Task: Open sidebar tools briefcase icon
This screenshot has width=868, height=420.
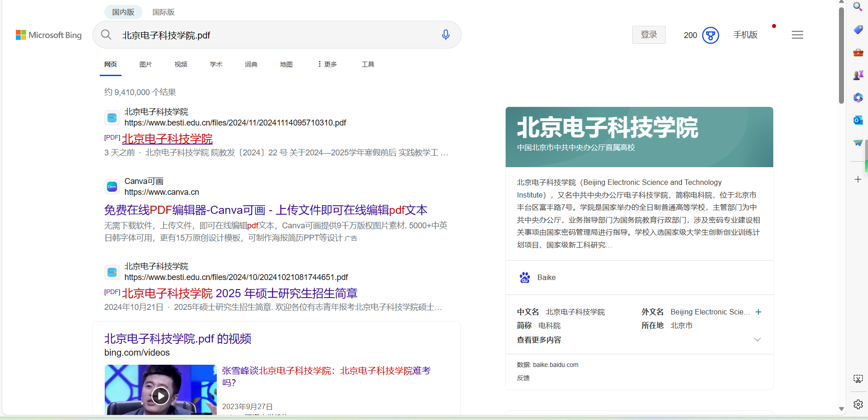Action: 858,53
